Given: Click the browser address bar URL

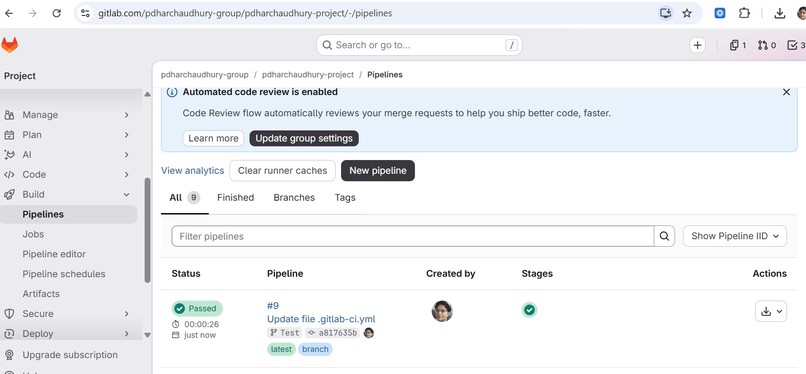Looking at the screenshot, I should (245, 13).
